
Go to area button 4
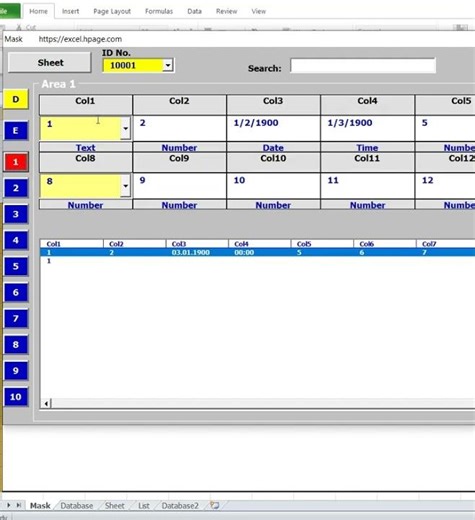16,240
